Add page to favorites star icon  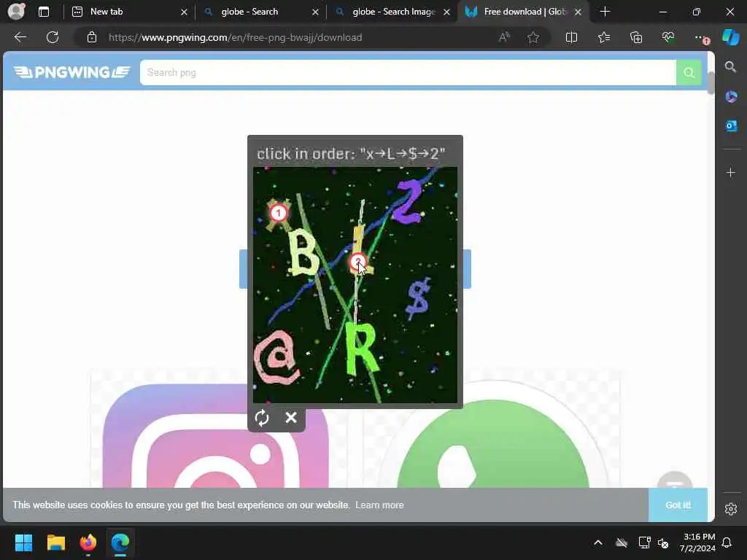click(x=533, y=37)
